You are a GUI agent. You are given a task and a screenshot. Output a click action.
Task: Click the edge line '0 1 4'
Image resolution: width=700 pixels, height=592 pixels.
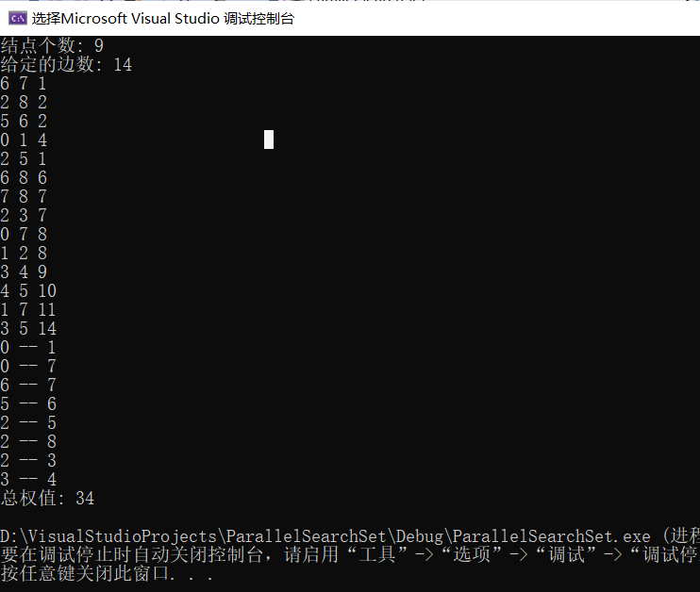click(x=24, y=140)
